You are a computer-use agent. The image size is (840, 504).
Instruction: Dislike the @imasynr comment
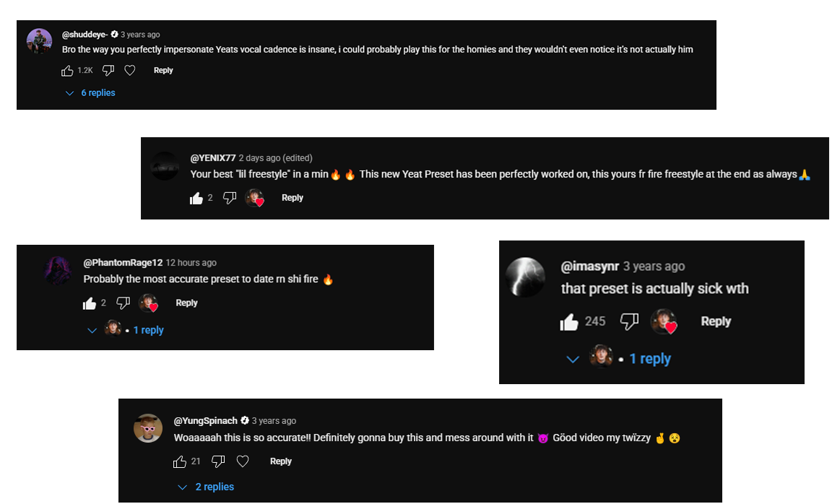pyautogui.click(x=630, y=322)
